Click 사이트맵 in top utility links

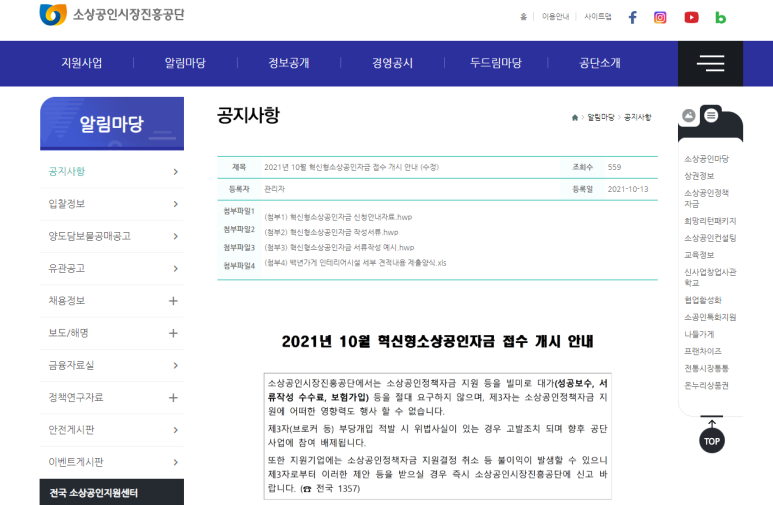(597, 17)
